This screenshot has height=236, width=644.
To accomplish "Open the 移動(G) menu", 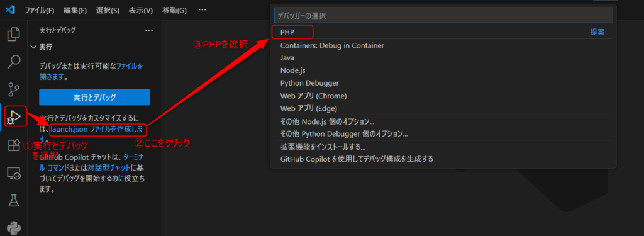I will click(x=174, y=10).
